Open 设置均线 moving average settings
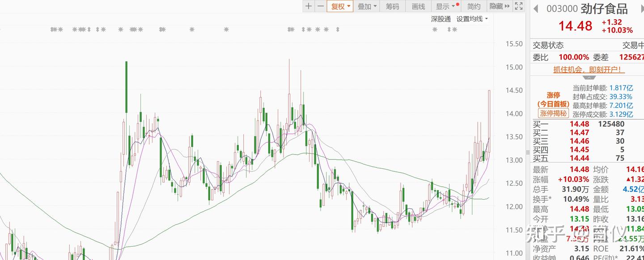This screenshot has height=260, width=644. pos(472,19)
